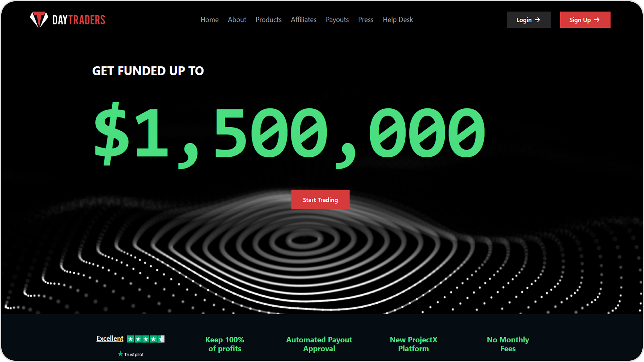Screen dimensions: 644x362
Task: Open the Help Desk link
Action: 398,20
